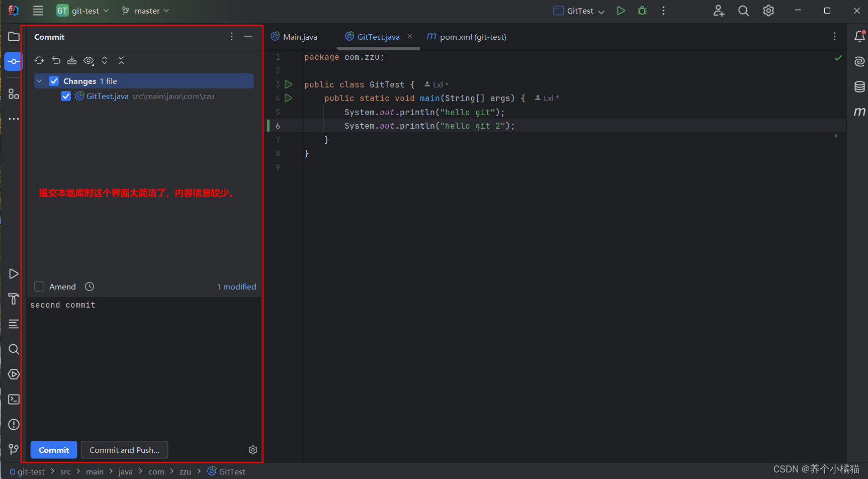Image resolution: width=868 pixels, height=479 pixels.
Task: Open editor tabs options menu
Action: pos(835,36)
